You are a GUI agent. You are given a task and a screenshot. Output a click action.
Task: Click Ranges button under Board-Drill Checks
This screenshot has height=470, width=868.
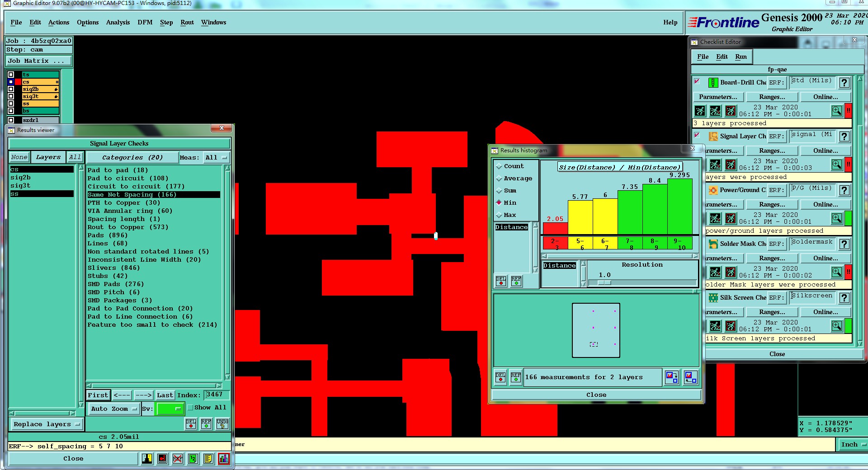tap(772, 97)
